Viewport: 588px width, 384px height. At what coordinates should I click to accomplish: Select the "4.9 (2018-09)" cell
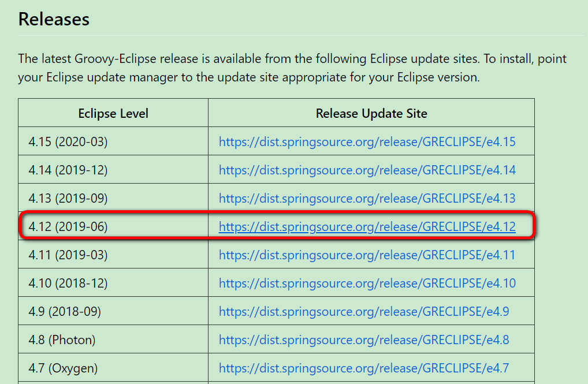click(113, 311)
